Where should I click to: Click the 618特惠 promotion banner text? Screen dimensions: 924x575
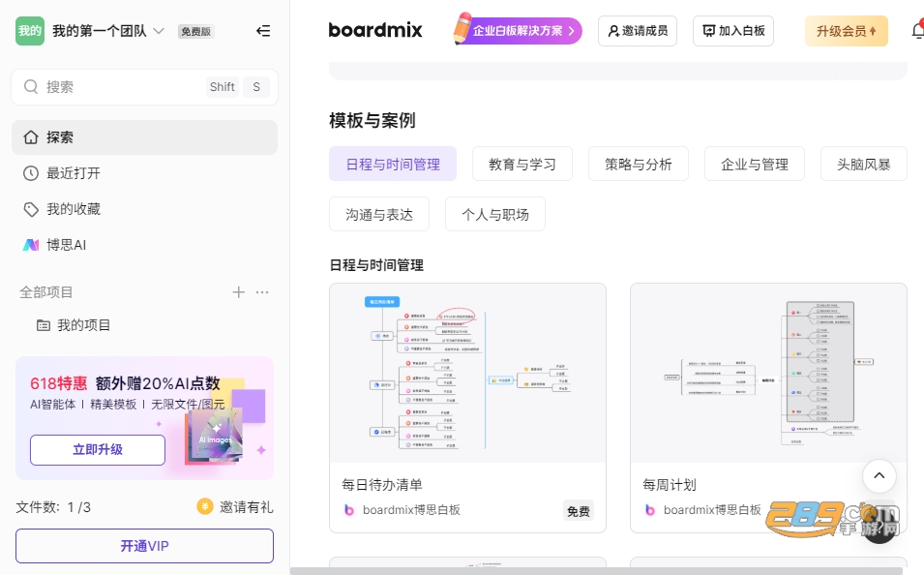coord(58,383)
